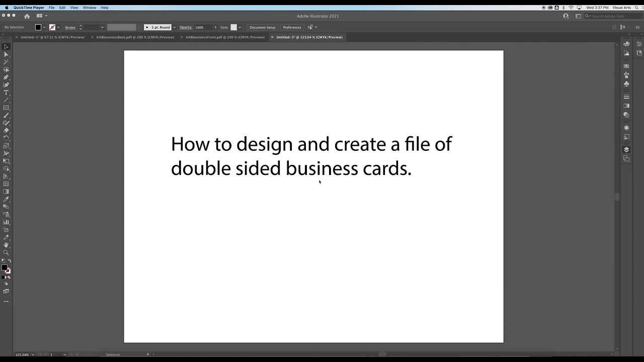Viewport: 644px width, 362px height.
Task: Click the Opacity label link
Action: (x=186, y=27)
